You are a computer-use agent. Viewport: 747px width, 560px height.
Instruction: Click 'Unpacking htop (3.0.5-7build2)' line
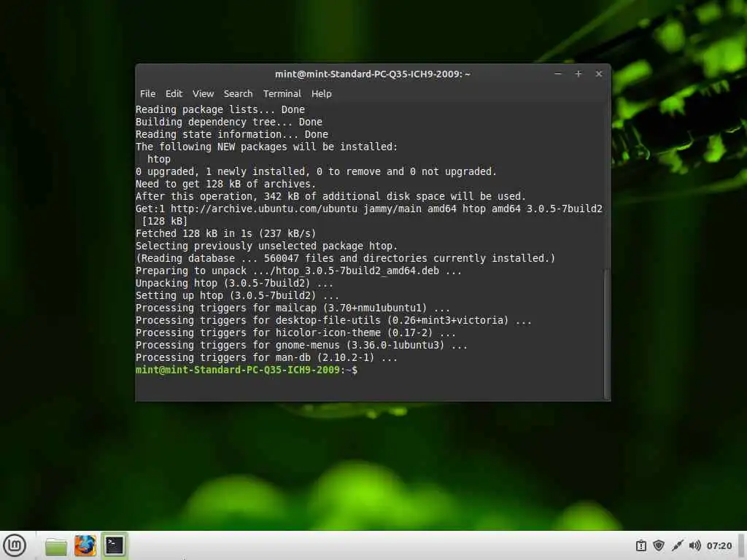pos(234,283)
